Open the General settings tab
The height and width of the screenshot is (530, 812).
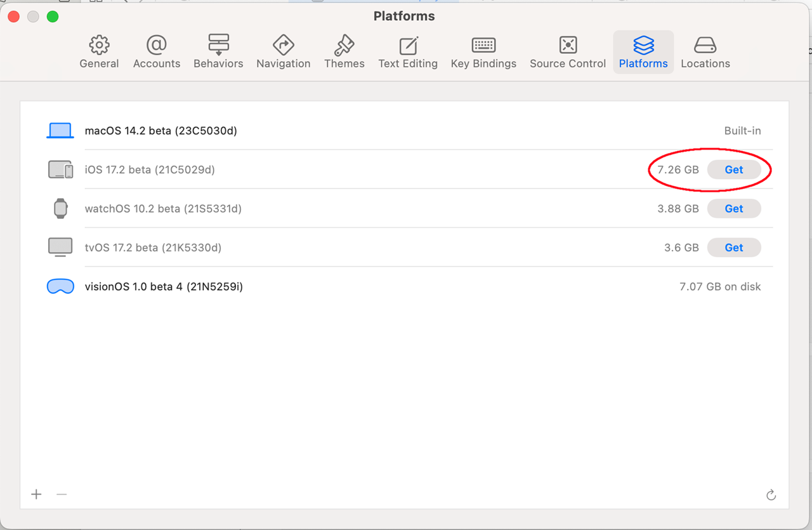coord(99,52)
